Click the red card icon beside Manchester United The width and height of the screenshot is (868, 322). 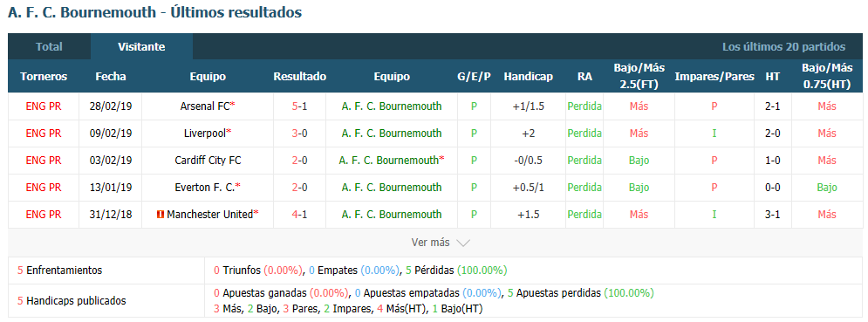(161, 215)
